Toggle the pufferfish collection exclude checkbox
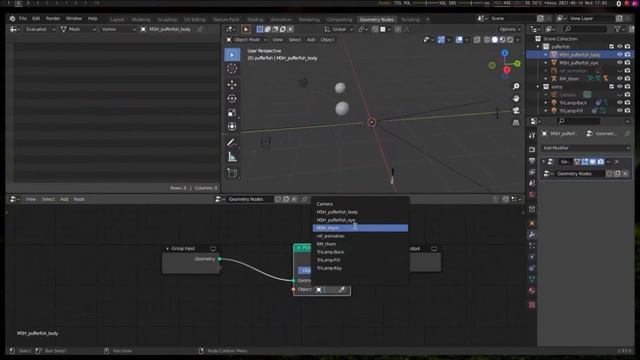 click(x=611, y=47)
